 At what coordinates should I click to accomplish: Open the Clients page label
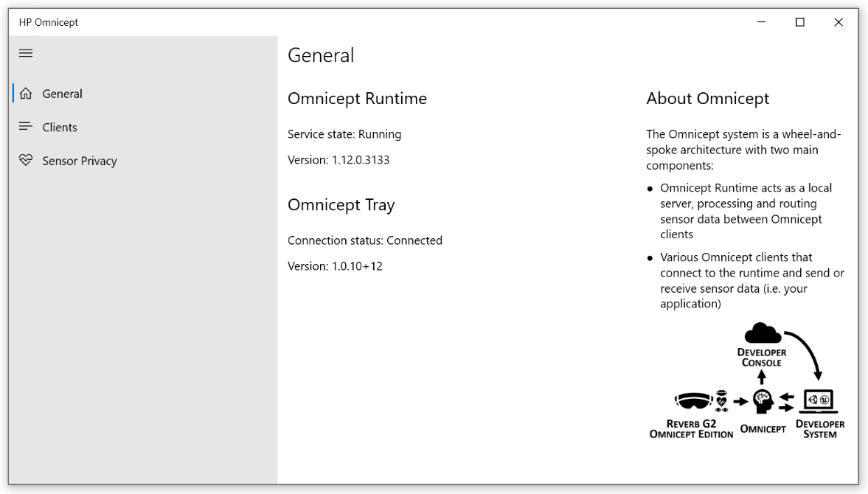point(60,128)
